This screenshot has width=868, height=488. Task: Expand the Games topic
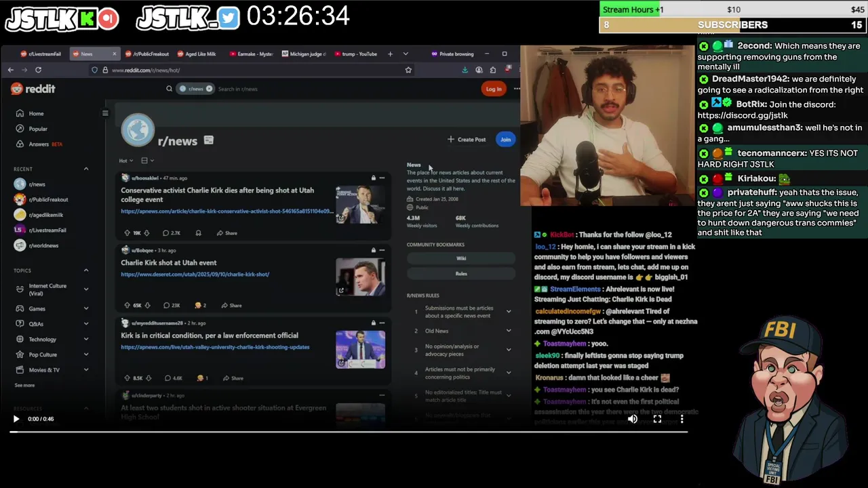tap(86, 308)
